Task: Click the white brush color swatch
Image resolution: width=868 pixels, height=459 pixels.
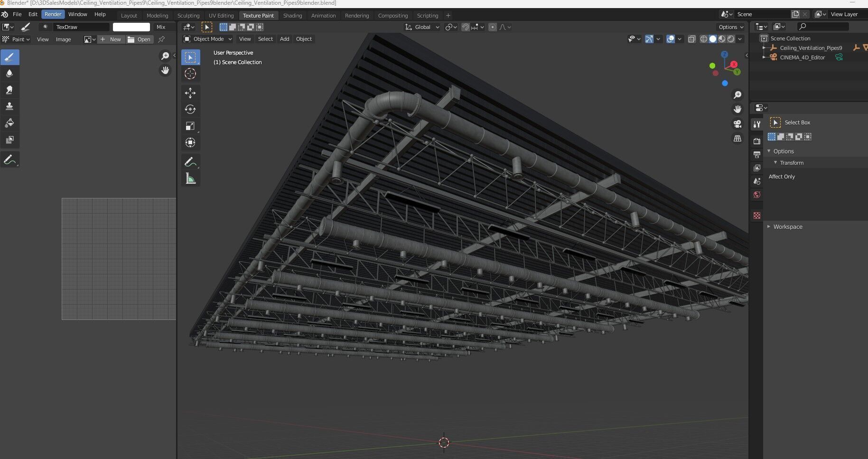Action: pos(131,27)
